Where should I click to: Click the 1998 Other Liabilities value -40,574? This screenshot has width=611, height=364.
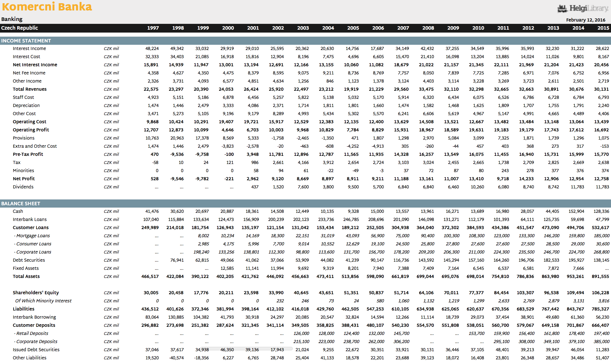tap(176, 358)
